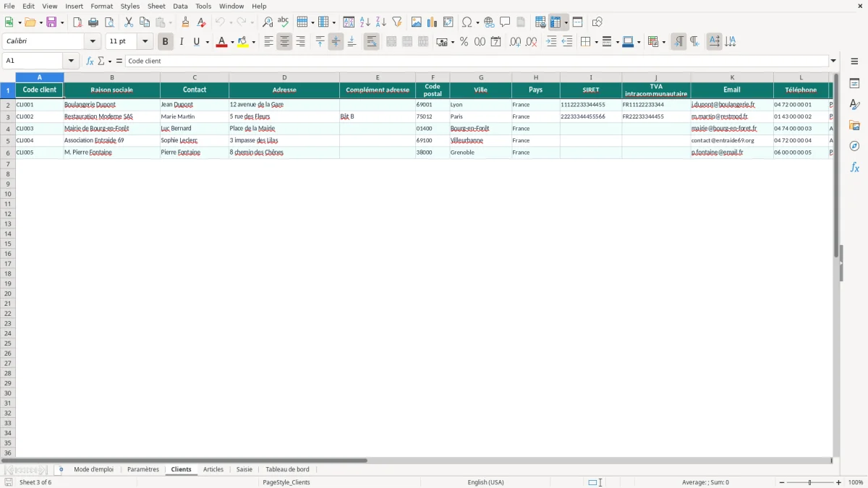Toggle Italic formatting
Viewport: 868px width, 488px height.
(x=181, y=42)
